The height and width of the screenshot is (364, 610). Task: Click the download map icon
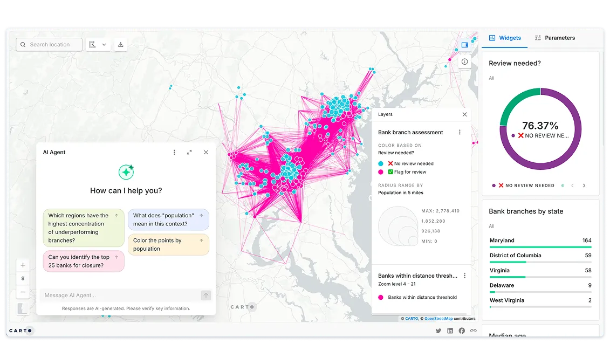click(x=121, y=45)
